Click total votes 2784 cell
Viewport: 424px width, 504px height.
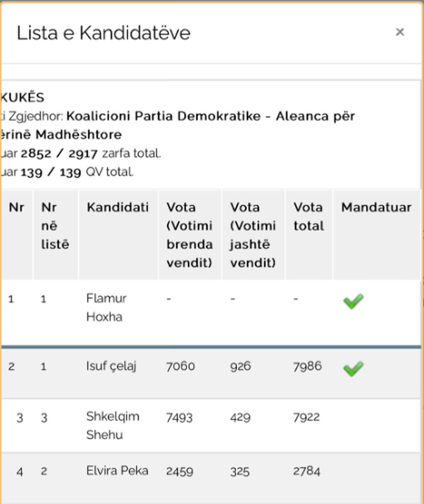click(x=306, y=471)
